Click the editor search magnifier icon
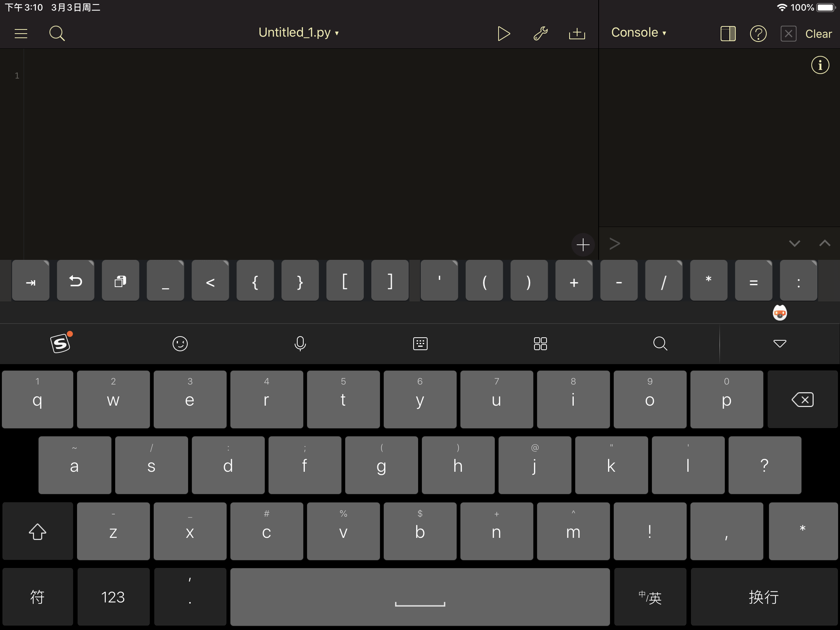 click(57, 33)
